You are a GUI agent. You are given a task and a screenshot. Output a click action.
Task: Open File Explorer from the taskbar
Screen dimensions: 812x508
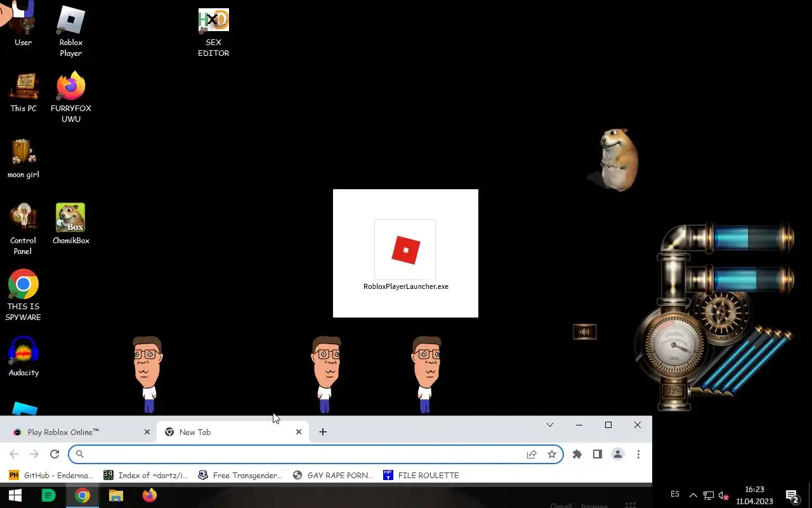116,495
